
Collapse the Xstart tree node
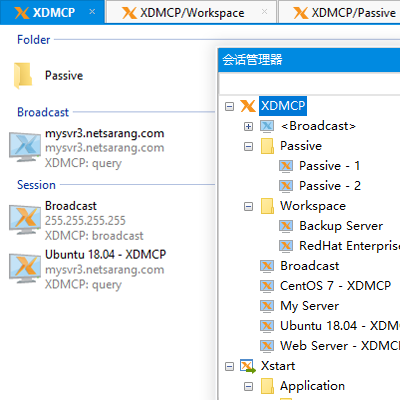(229, 366)
